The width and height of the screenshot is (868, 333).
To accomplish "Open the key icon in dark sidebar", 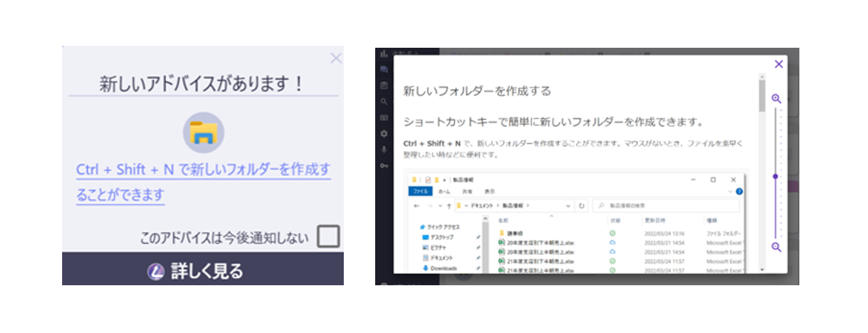I will pyautogui.click(x=384, y=166).
